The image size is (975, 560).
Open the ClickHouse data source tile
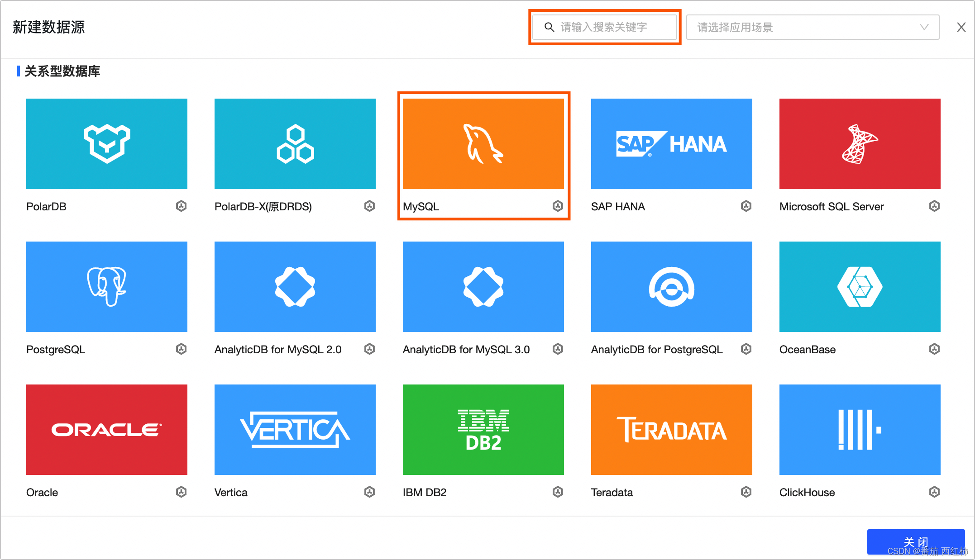(860, 430)
